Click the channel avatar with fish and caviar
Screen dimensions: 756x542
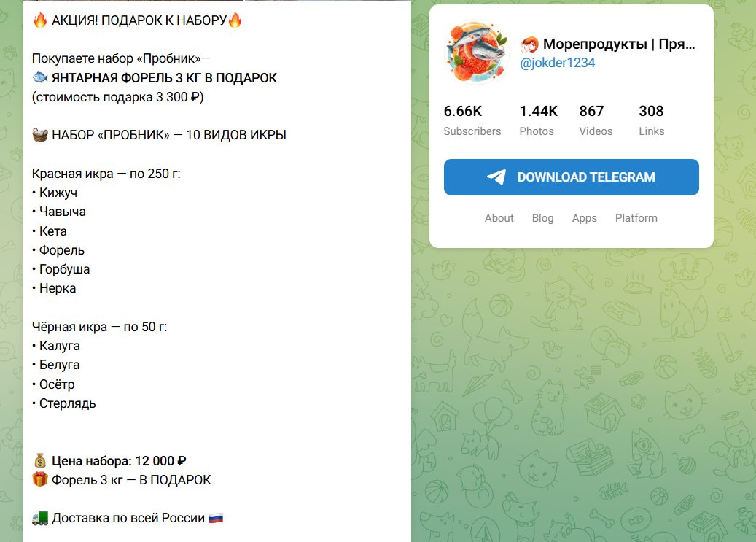pyautogui.click(x=476, y=53)
